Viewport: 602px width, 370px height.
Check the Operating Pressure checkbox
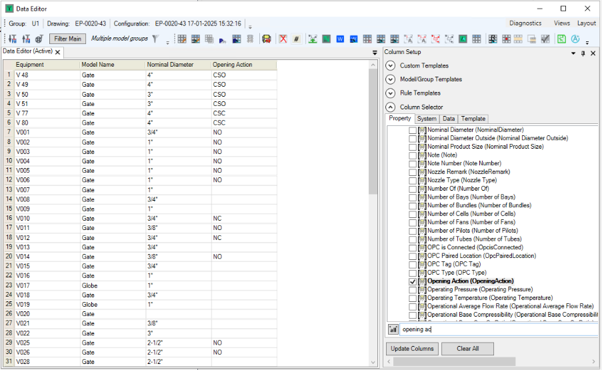pos(413,290)
